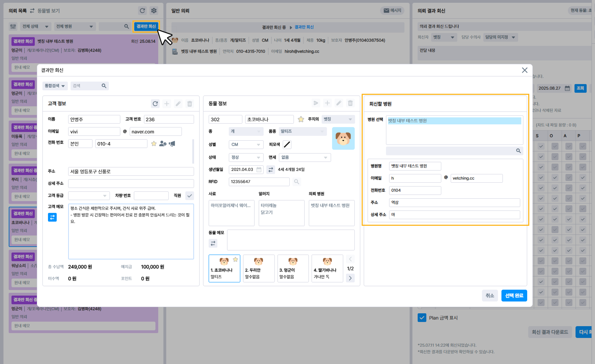Refresh the 고객 정보 panel
Image resolution: width=595 pixels, height=364 pixels.
tap(155, 104)
